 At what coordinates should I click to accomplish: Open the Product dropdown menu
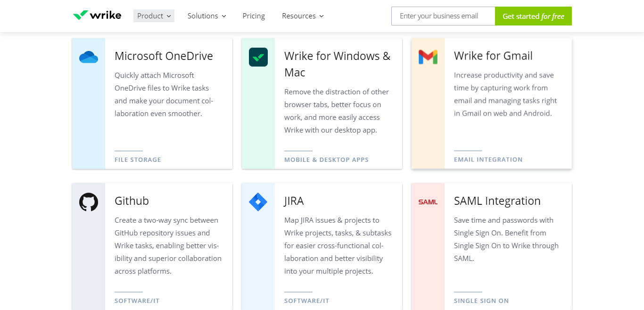[x=154, y=16]
